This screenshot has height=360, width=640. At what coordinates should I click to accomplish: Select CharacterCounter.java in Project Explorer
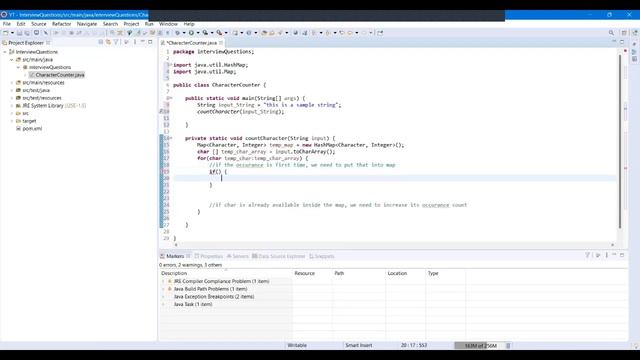click(57, 75)
